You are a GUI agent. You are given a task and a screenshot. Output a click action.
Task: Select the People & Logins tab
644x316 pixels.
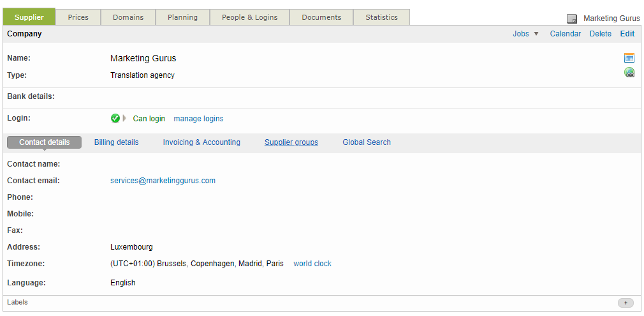point(249,17)
